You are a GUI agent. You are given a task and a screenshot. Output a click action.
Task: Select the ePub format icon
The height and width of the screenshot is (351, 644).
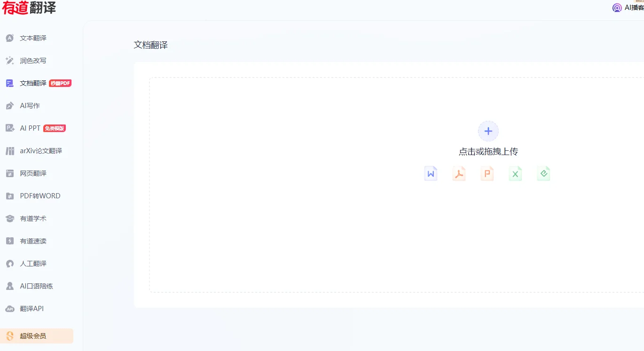coord(543,173)
